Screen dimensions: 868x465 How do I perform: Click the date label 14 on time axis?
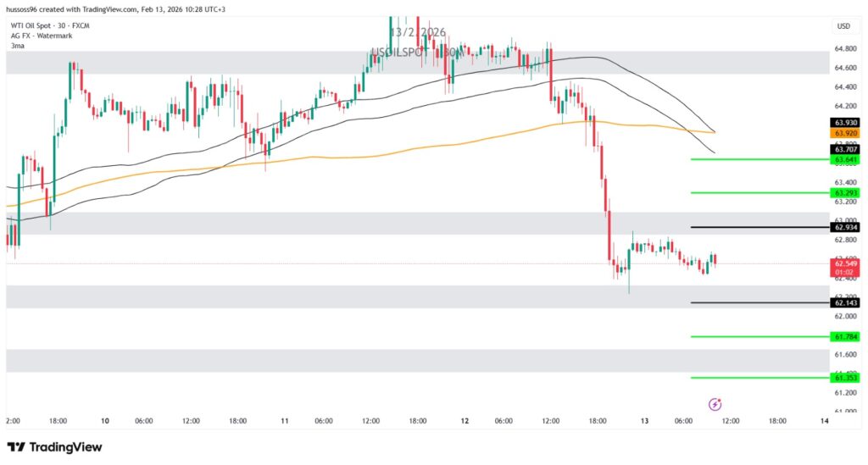(825, 420)
